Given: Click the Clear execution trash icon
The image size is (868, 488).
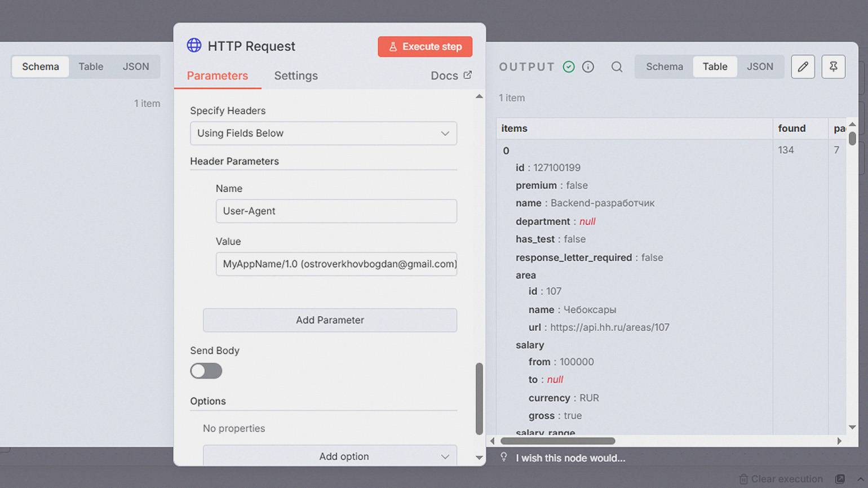Looking at the screenshot, I should point(743,479).
